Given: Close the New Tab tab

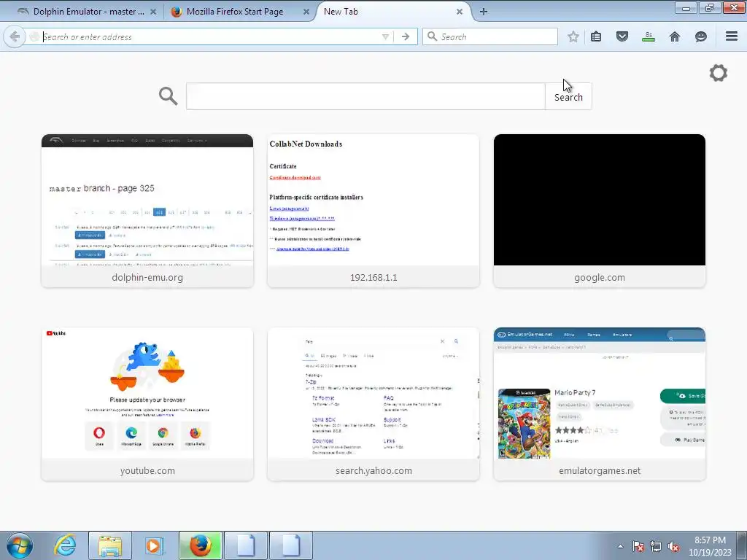Looking at the screenshot, I should pos(460,12).
